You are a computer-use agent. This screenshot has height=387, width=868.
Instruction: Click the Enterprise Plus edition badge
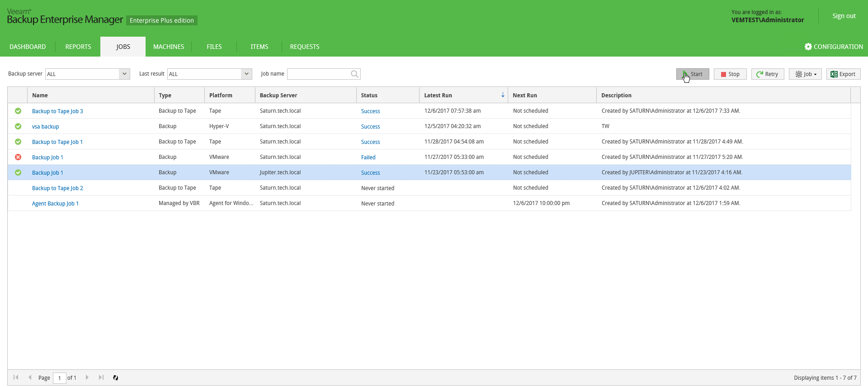(x=162, y=20)
